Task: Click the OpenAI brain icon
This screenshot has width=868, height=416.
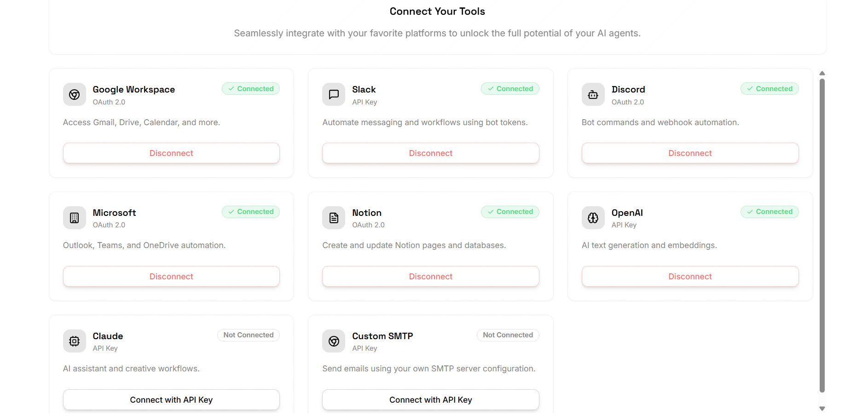Action: click(593, 218)
